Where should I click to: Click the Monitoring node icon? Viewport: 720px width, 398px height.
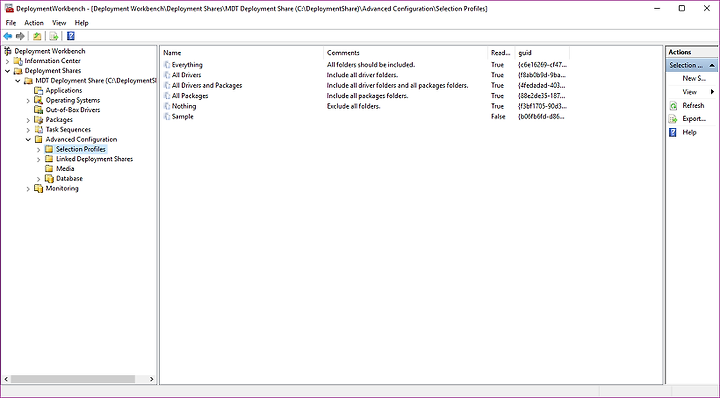click(39, 188)
